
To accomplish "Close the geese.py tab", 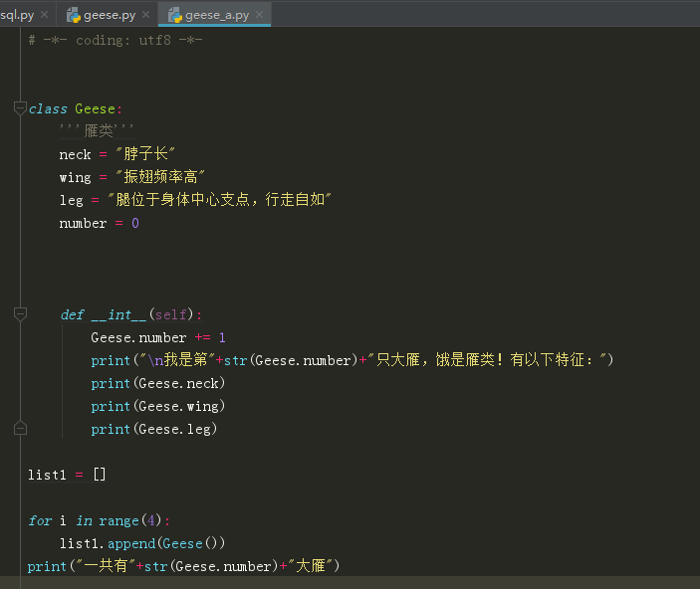I will (x=146, y=15).
